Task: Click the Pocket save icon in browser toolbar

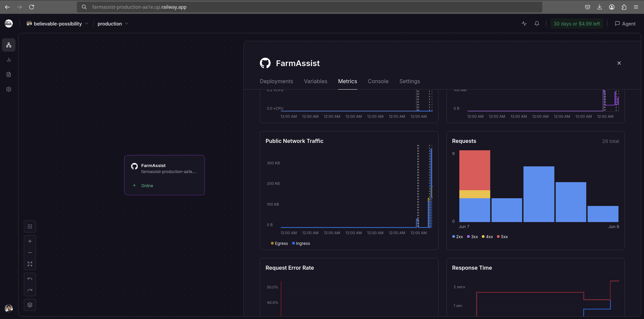Action: [x=588, y=7]
